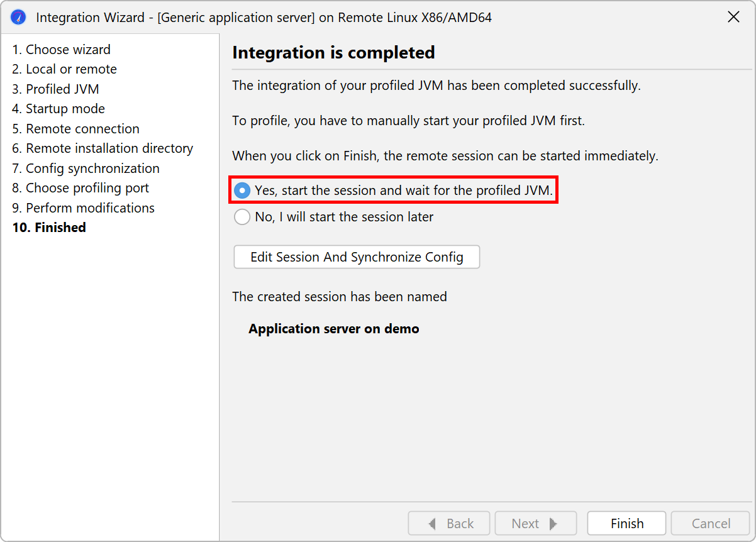Select step 7 Config synchronization
The image size is (756, 542).
click(x=86, y=169)
